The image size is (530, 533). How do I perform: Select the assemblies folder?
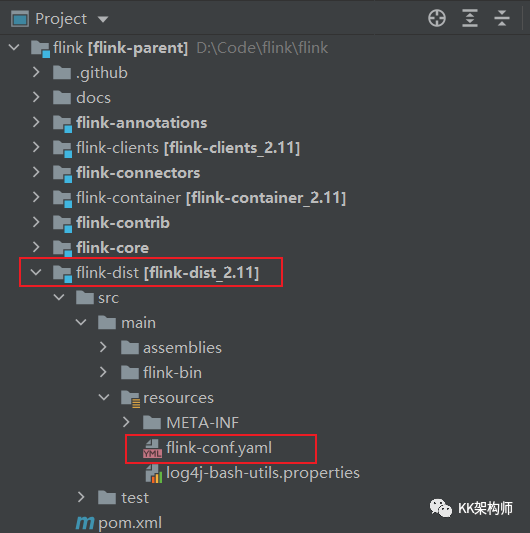[182, 348]
